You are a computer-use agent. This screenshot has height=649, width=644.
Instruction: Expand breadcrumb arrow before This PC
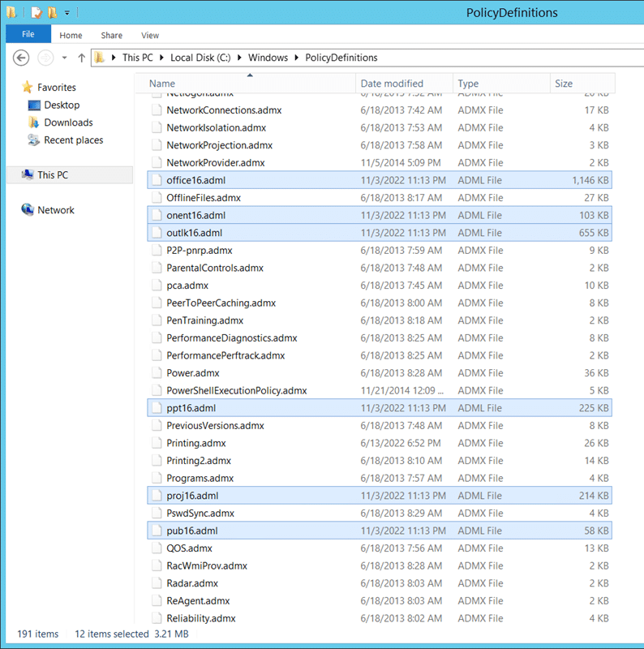point(114,58)
